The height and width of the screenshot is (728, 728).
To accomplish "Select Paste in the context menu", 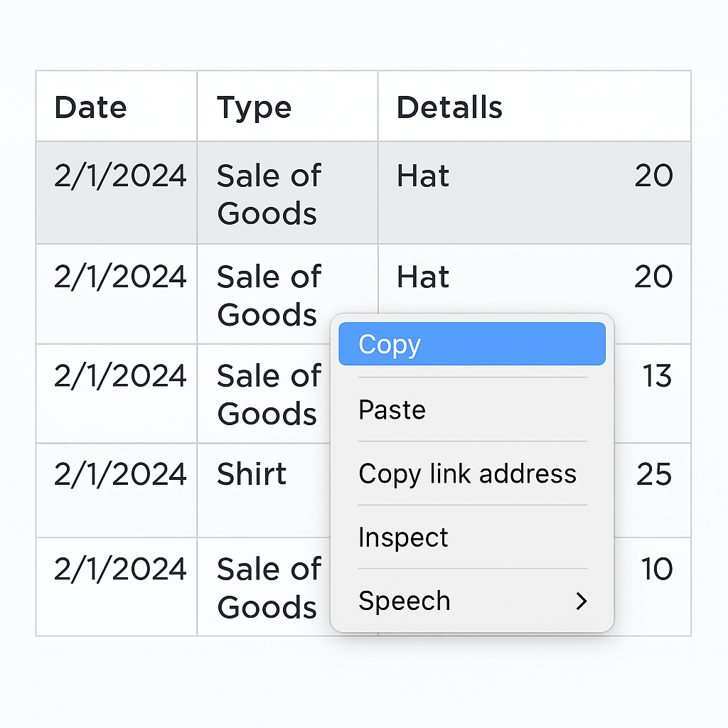I will pyautogui.click(x=472, y=409).
